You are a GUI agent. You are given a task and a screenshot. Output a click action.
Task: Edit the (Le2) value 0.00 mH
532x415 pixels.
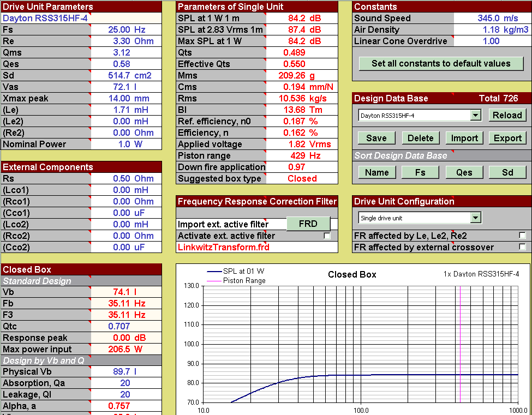pyautogui.click(x=126, y=122)
